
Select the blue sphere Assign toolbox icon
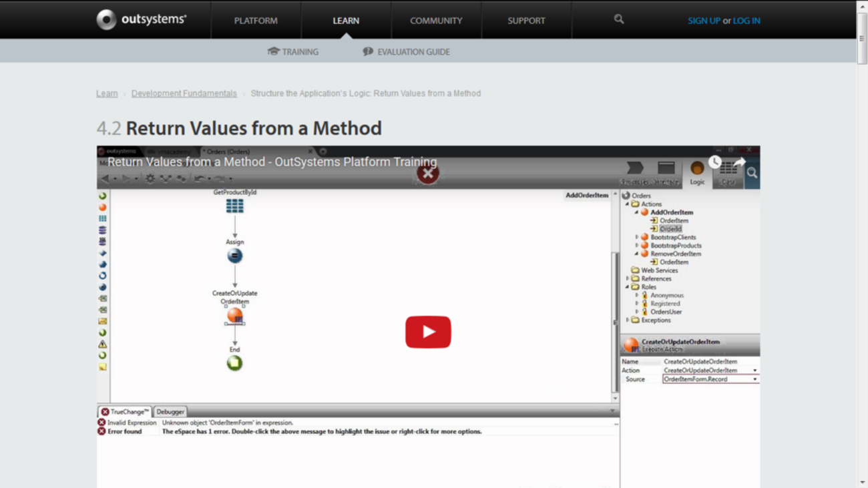point(102,287)
